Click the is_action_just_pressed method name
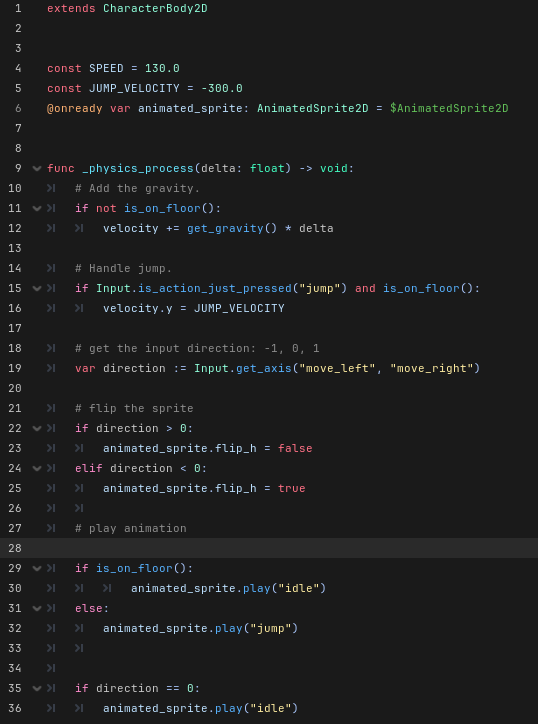The height and width of the screenshot is (724, 538). click(x=215, y=289)
